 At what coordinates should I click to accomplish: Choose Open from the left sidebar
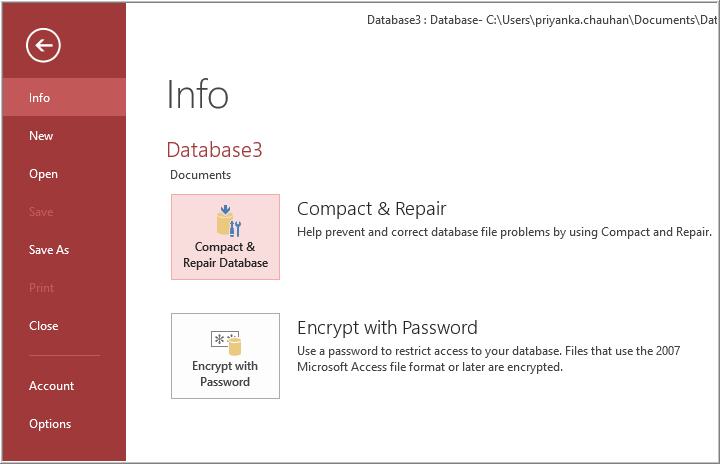click(43, 174)
